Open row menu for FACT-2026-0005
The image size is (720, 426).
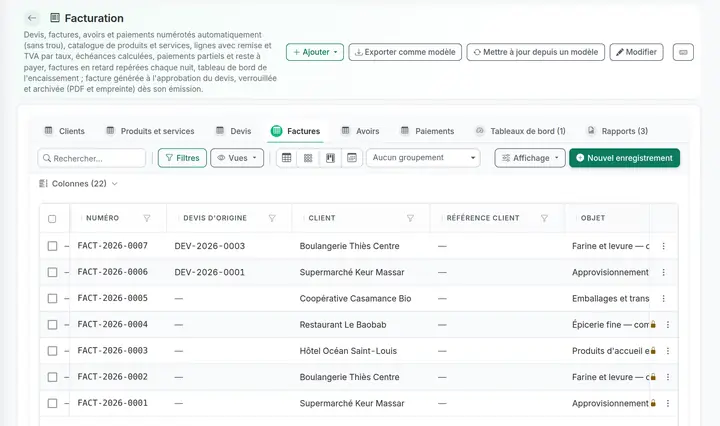664,298
